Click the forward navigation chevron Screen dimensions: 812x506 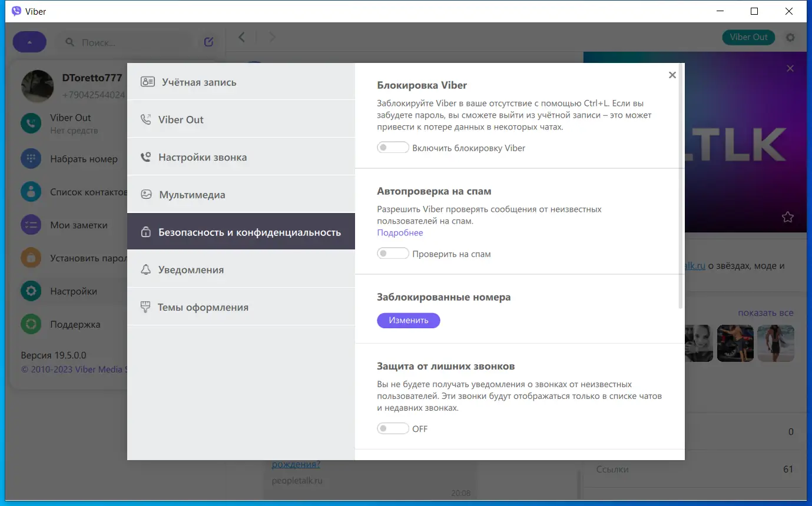coord(272,36)
